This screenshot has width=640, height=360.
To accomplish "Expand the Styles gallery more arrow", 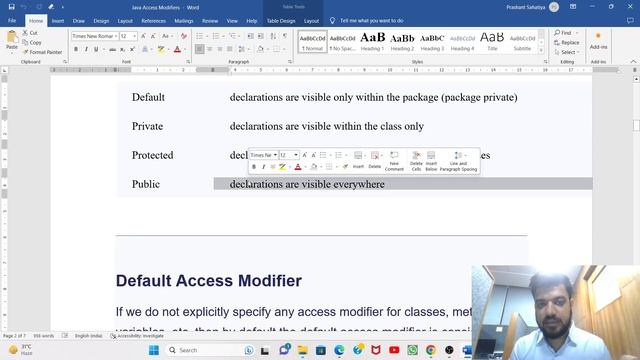I will point(541,50).
